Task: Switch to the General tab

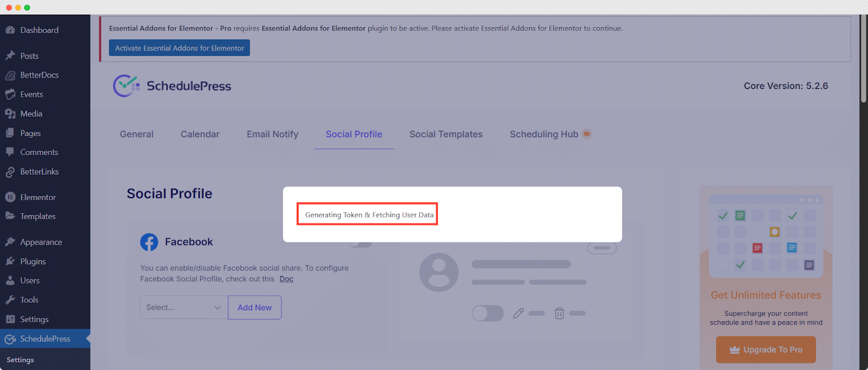Action: click(x=137, y=134)
